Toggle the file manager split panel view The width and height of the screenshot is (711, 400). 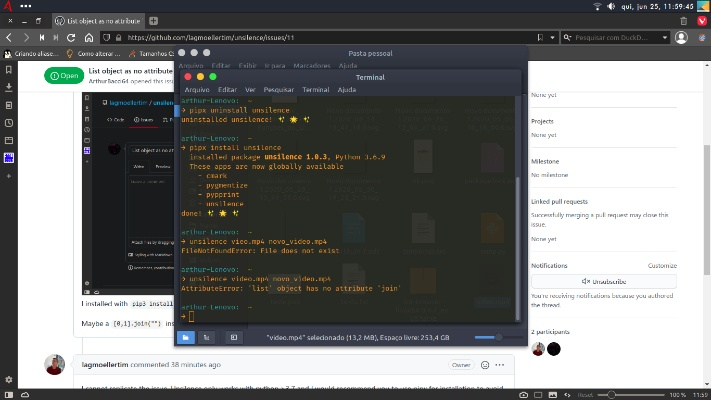[233, 337]
